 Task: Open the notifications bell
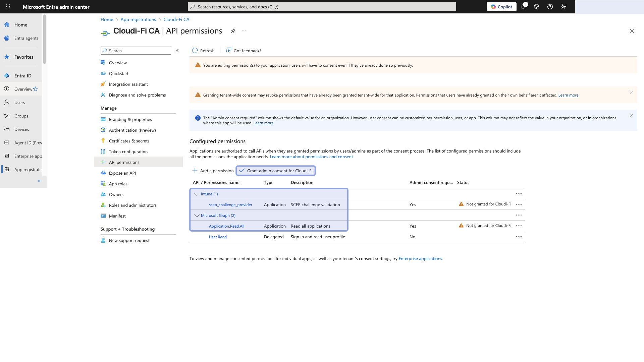[524, 7]
